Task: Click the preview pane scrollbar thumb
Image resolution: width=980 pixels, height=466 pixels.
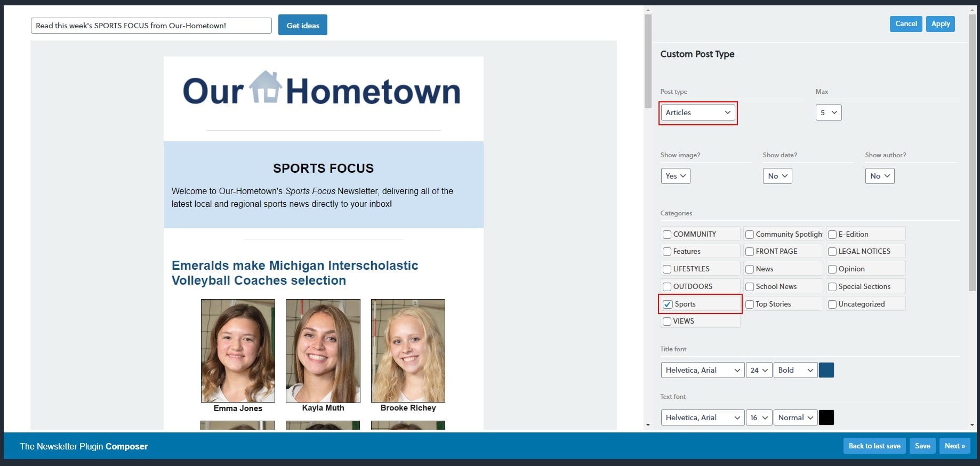Action: [648, 61]
